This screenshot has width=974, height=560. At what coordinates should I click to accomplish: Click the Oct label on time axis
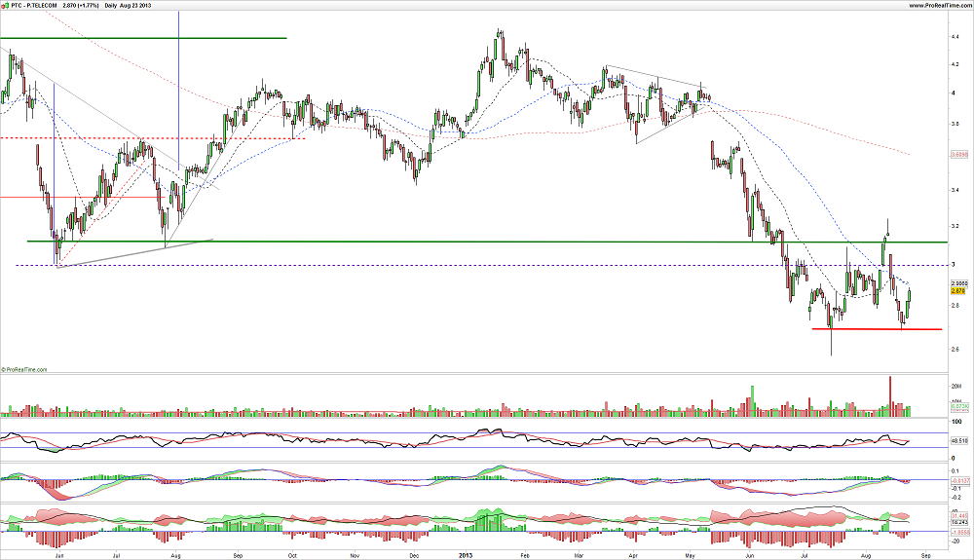[x=292, y=554]
